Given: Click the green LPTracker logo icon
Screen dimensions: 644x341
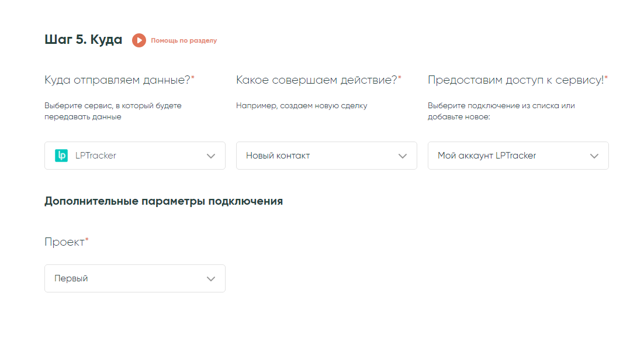Looking at the screenshot, I should pos(61,156).
